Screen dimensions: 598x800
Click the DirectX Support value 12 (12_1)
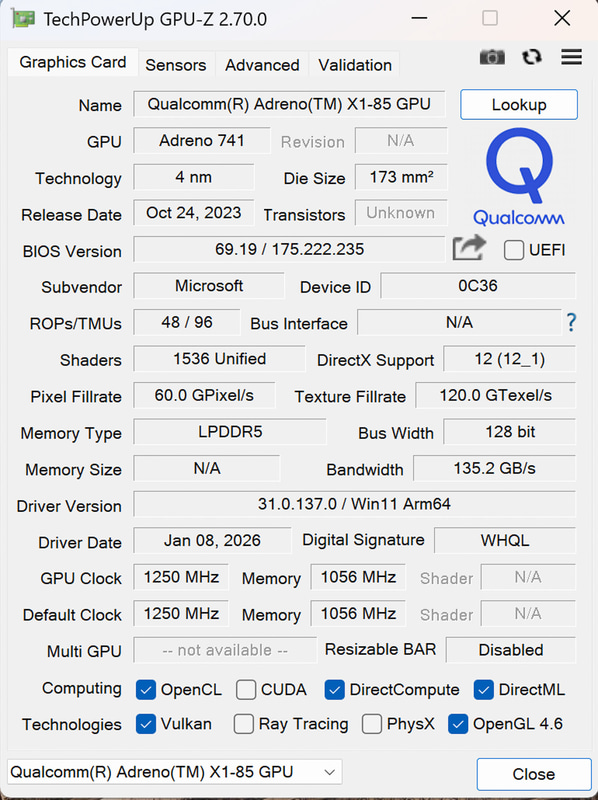(510, 359)
